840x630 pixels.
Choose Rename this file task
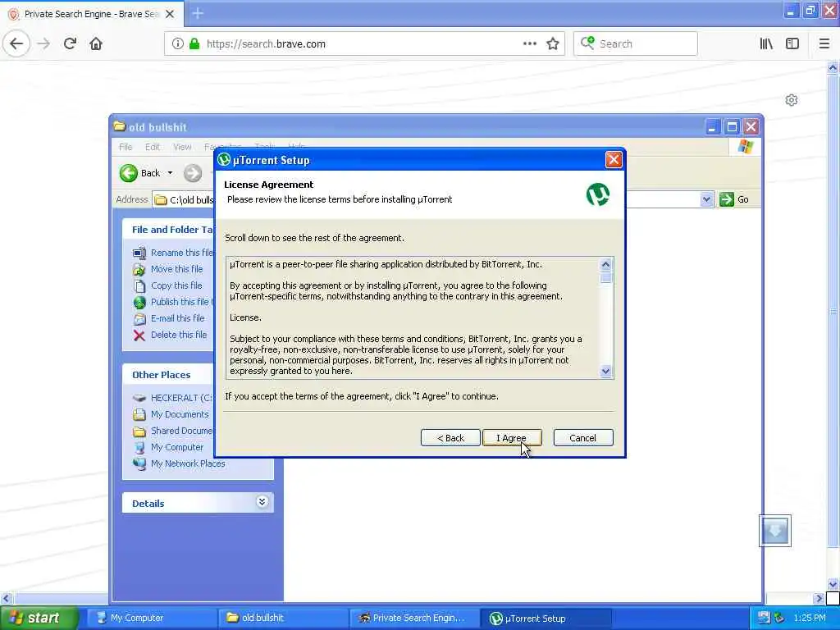pos(181,253)
